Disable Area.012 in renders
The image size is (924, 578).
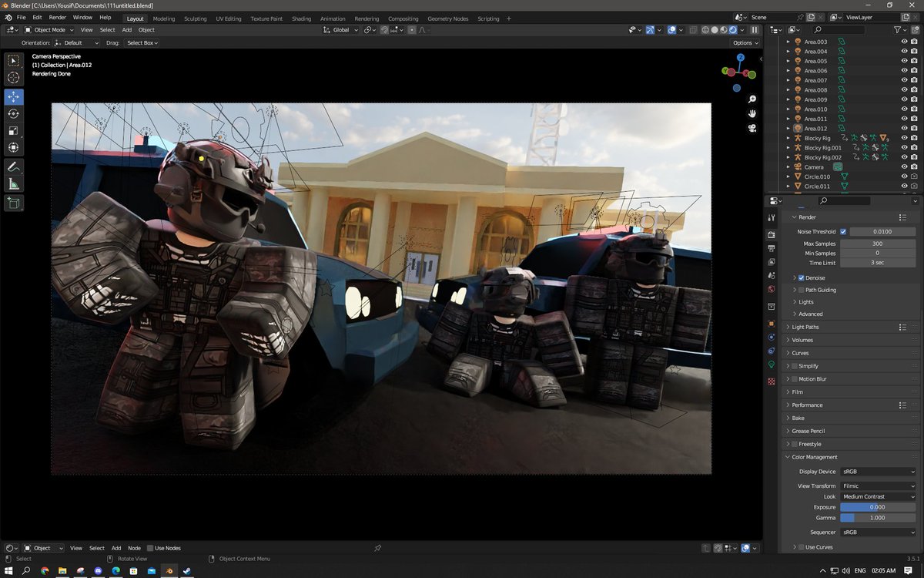[914, 128]
